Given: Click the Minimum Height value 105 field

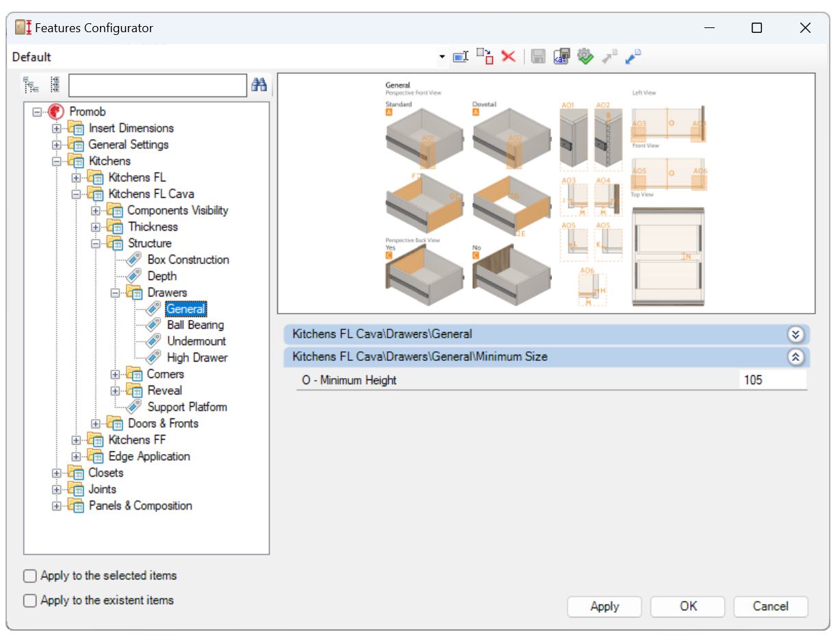Looking at the screenshot, I should point(773,380).
